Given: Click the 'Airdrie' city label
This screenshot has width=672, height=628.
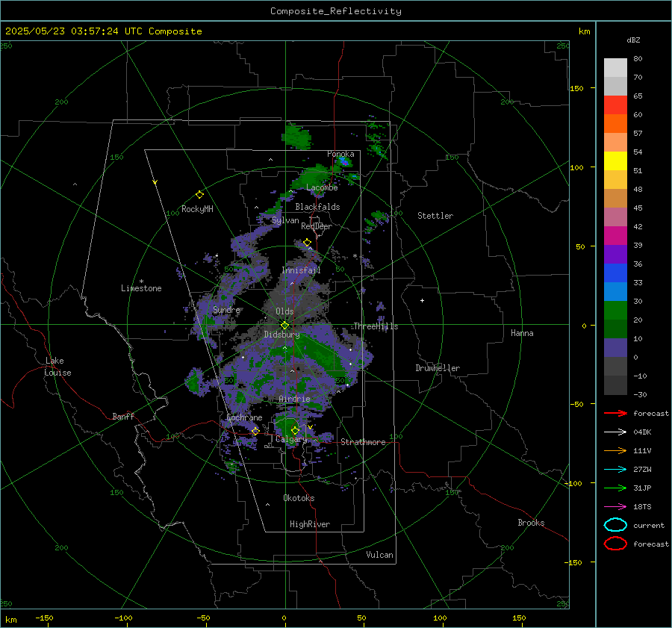Looking at the screenshot, I should coord(294,399).
